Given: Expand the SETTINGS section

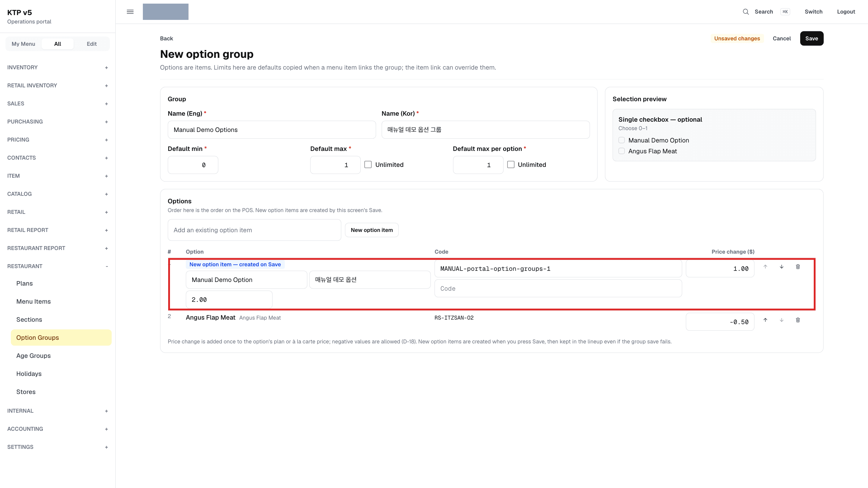Looking at the screenshot, I should coord(58,447).
